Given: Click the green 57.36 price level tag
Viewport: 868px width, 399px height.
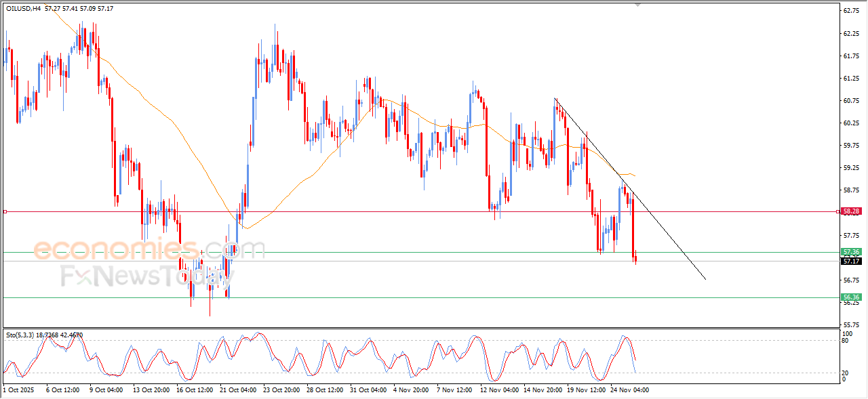Looking at the screenshot, I should coord(851,252).
